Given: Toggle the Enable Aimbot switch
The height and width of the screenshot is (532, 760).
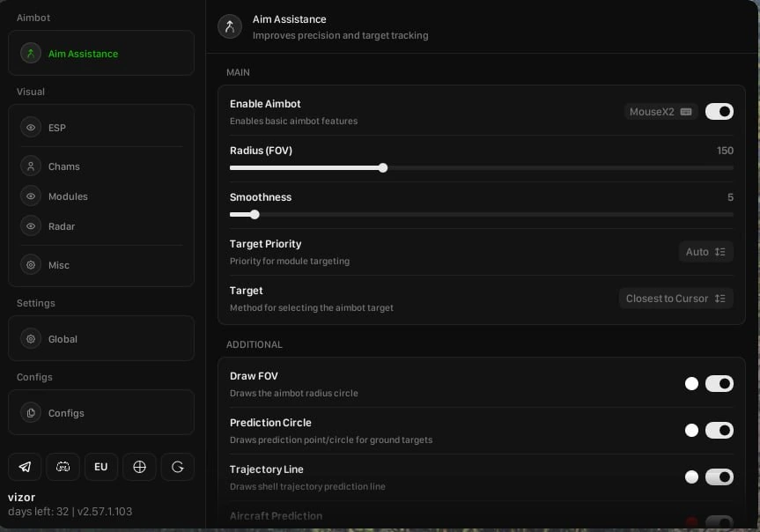Looking at the screenshot, I should (719, 112).
